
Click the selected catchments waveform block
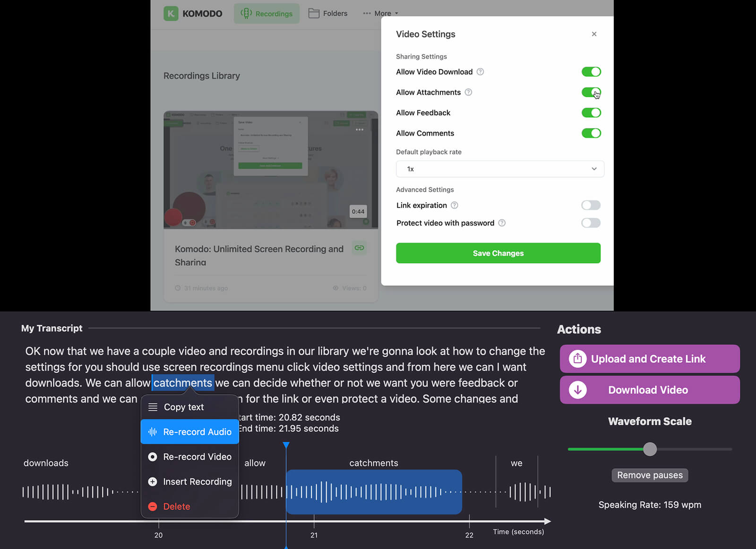374,492
